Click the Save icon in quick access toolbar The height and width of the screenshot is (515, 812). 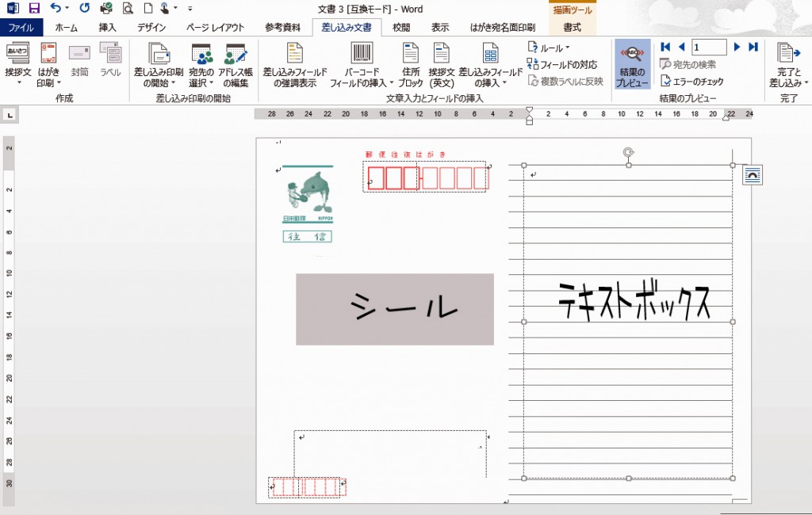click(x=34, y=9)
